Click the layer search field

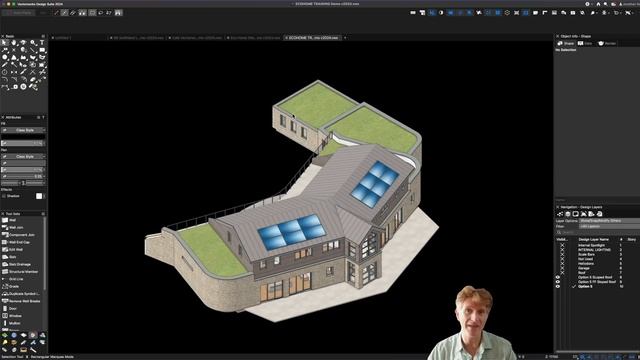click(x=598, y=232)
